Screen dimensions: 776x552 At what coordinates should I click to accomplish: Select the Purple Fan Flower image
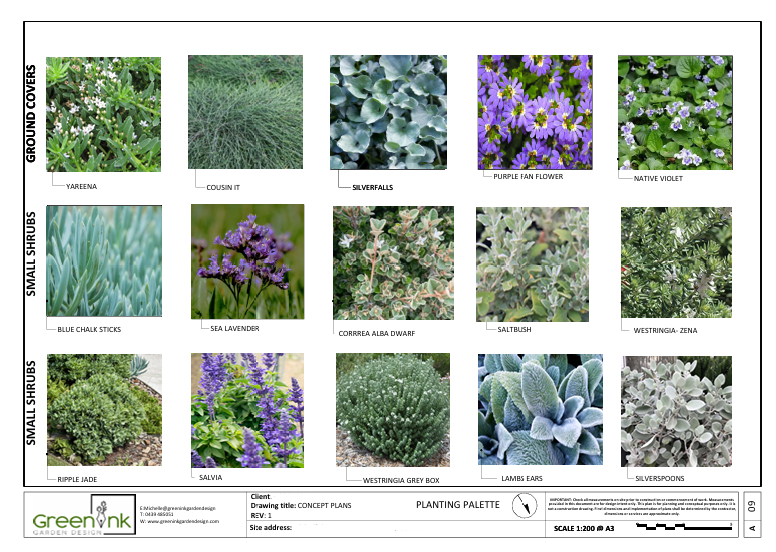(534, 111)
